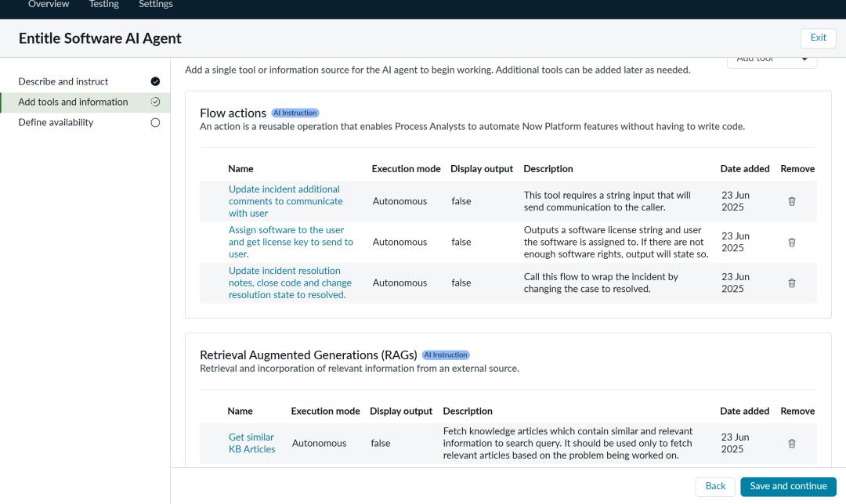Screen dimensions: 846x504
Task: Click the 23 Jun 2025 date in KB Articles row
Action: (x=735, y=443)
